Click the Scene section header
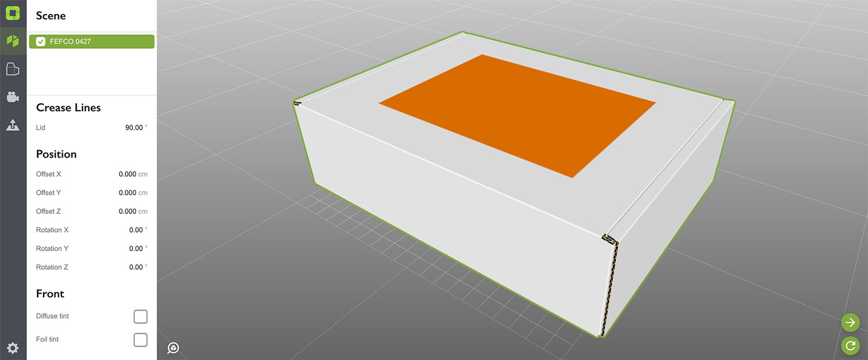This screenshot has width=868, height=360. pos(51,16)
